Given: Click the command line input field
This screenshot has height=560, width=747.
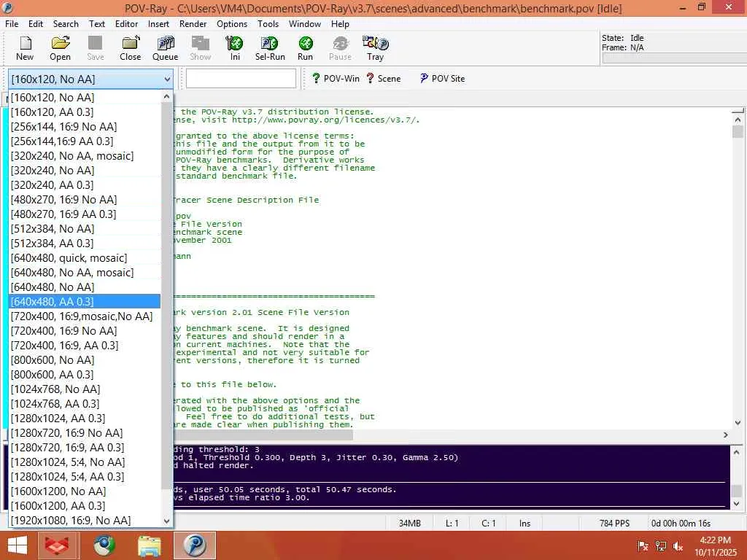Looking at the screenshot, I should (x=241, y=79).
